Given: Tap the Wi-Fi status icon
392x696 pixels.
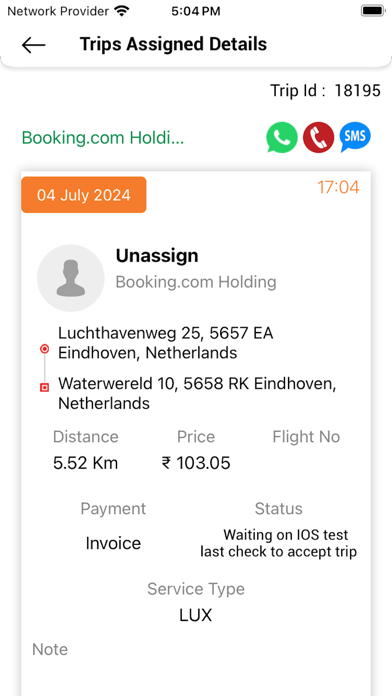Looking at the screenshot, I should click(122, 11).
